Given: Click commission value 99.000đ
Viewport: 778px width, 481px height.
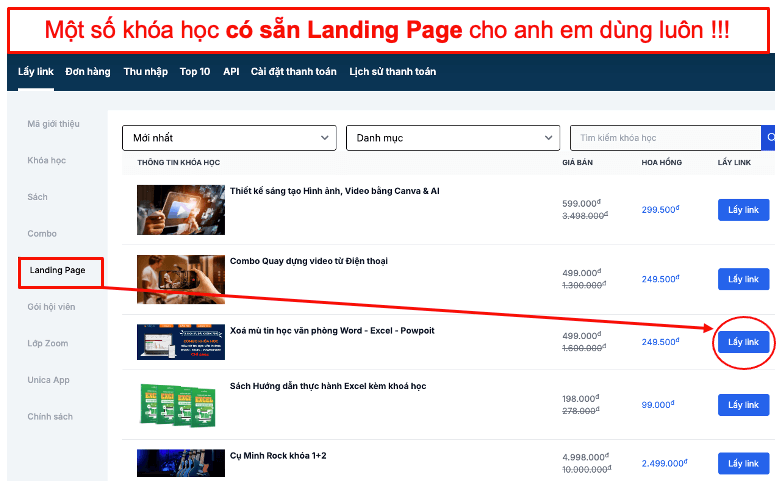Looking at the screenshot, I should tap(658, 405).
